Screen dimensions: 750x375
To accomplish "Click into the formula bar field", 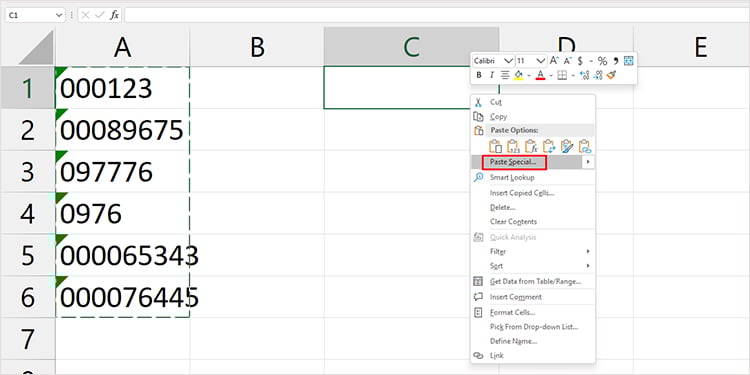I will coord(436,15).
